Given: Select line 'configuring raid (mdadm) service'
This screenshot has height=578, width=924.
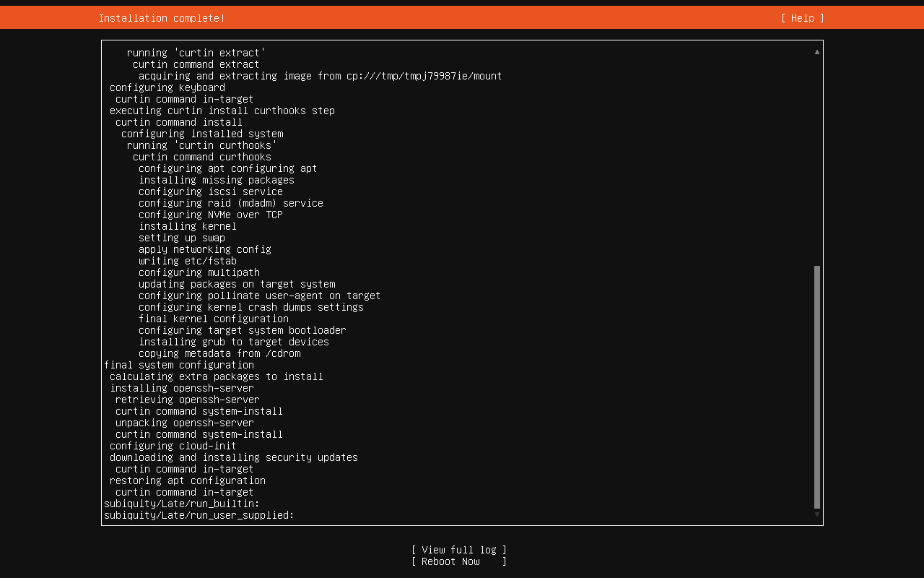Looking at the screenshot, I should (231, 203).
